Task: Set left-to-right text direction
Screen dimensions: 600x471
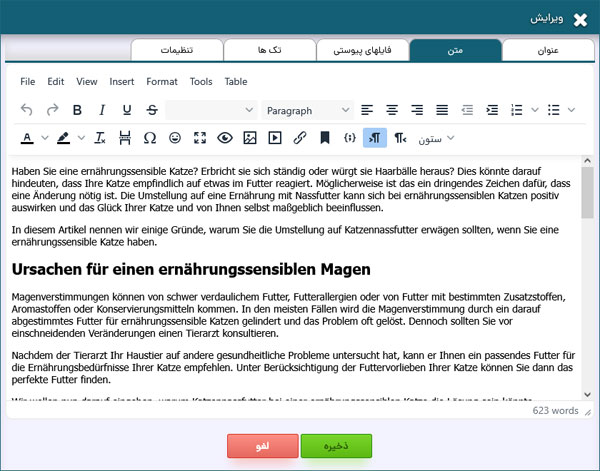Action: [x=375, y=138]
